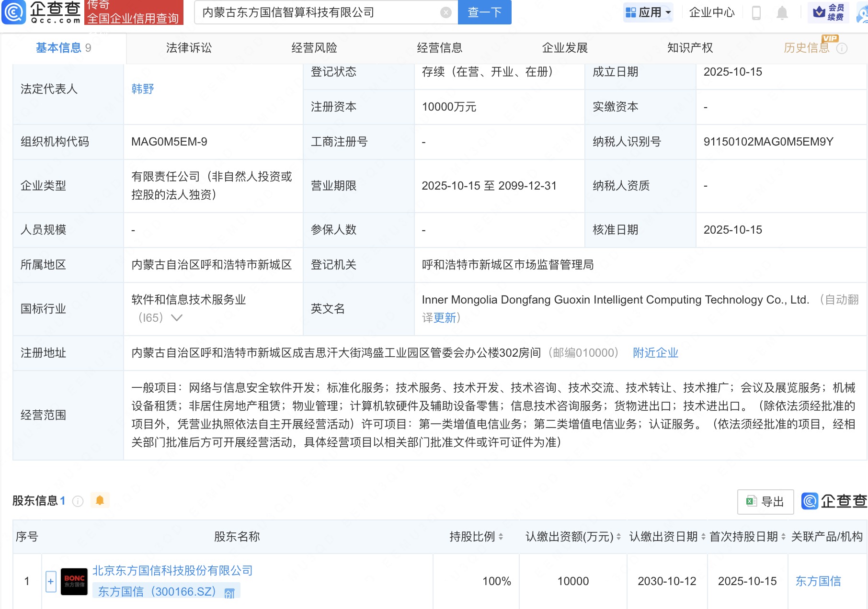Click the shareholder info tooltip icon
The height and width of the screenshot is (609, 868).
(78, 501)
